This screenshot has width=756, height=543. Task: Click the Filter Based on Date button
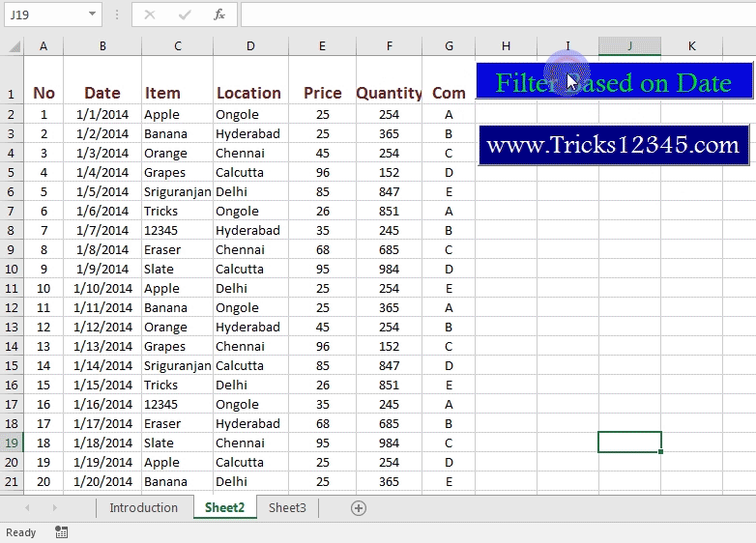pos(614,81)
